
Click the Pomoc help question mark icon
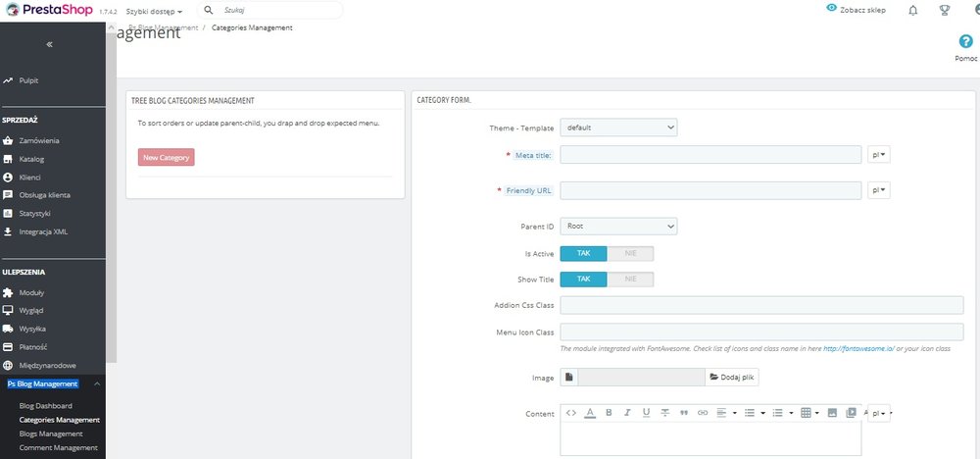(965, 41)
